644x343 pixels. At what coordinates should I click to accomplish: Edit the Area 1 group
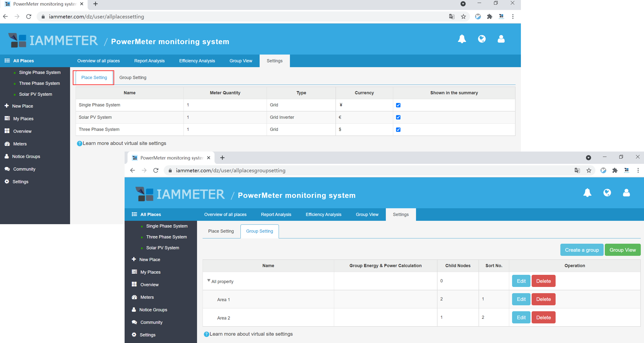[x=521, y=299]
